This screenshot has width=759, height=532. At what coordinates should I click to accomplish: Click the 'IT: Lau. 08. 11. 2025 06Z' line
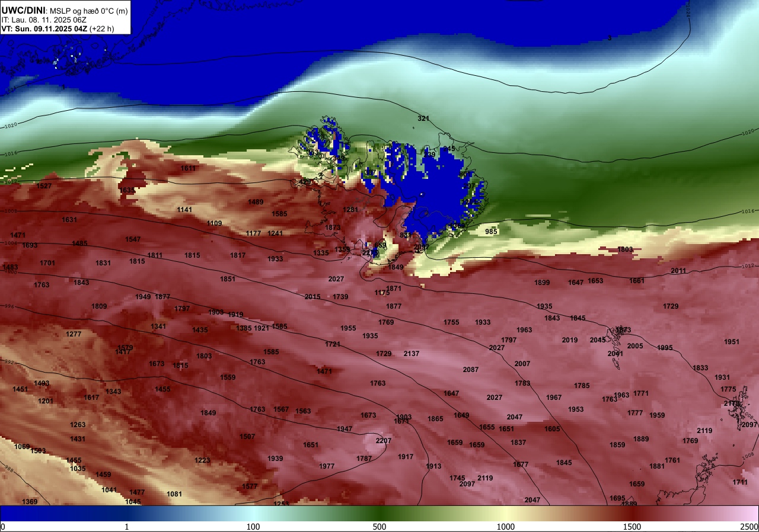pos(44,20)
